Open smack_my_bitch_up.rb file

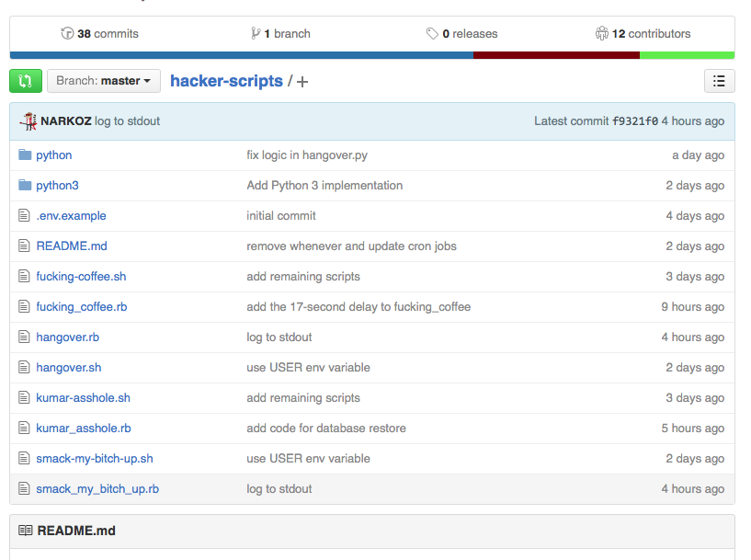[97, 489]
